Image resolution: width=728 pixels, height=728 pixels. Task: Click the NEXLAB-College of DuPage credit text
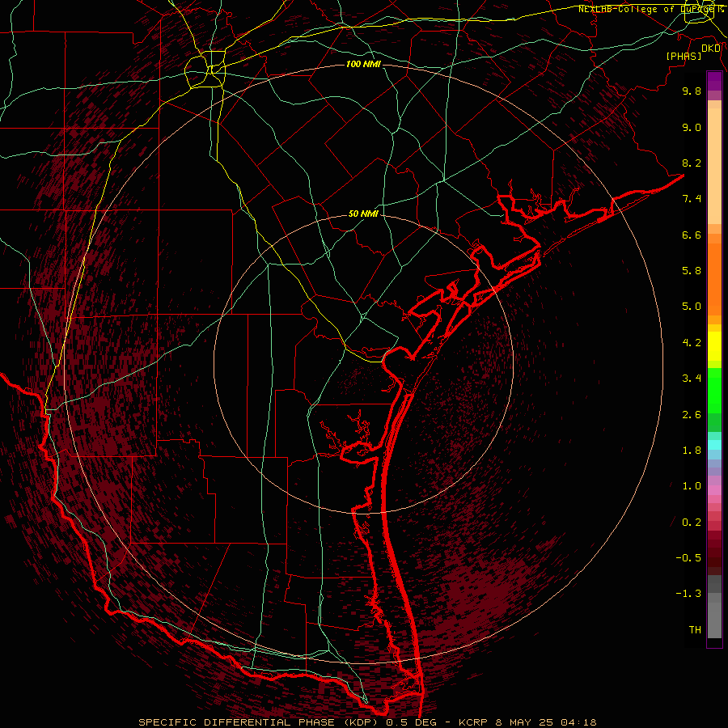pos(649,9)
